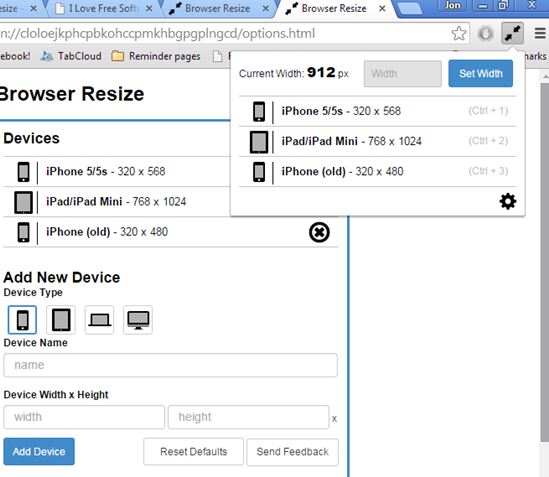
Task: Click the iPad/iPad Mini tablet icon in Devices list
Action: (23, 202)
